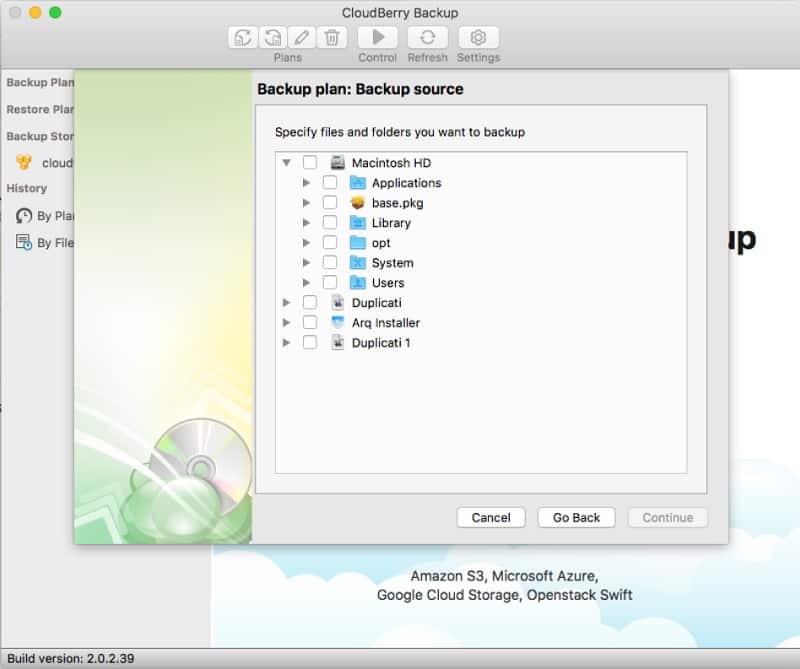800x669 pixels.
Task: Click the Users folder icon
Action: [x=358, y=282]
